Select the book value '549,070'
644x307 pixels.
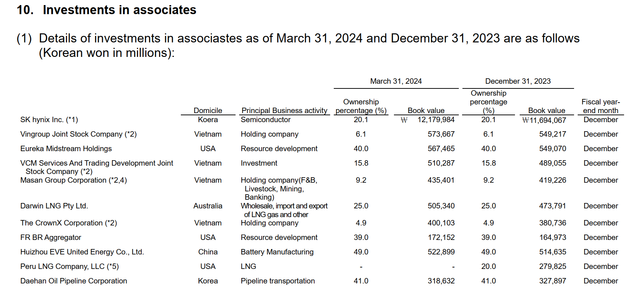tap(553, 149)
